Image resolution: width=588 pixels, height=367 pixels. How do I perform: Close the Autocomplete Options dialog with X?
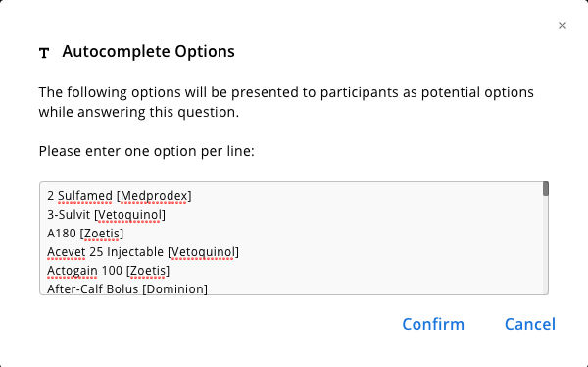click(x=563, y=26)
